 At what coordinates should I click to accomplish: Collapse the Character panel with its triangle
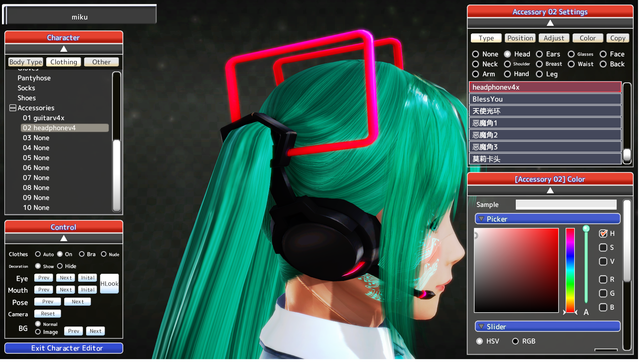point(64,49)
